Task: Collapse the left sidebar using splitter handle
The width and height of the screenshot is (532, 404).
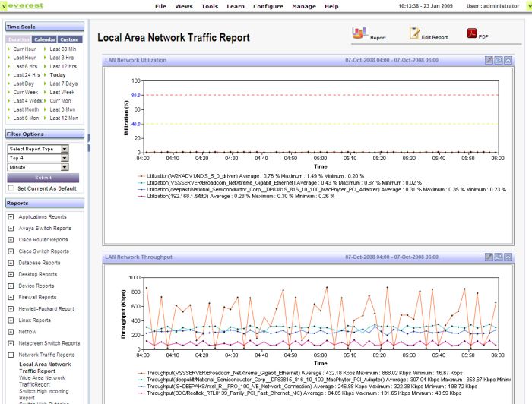Action: [89, 143]
